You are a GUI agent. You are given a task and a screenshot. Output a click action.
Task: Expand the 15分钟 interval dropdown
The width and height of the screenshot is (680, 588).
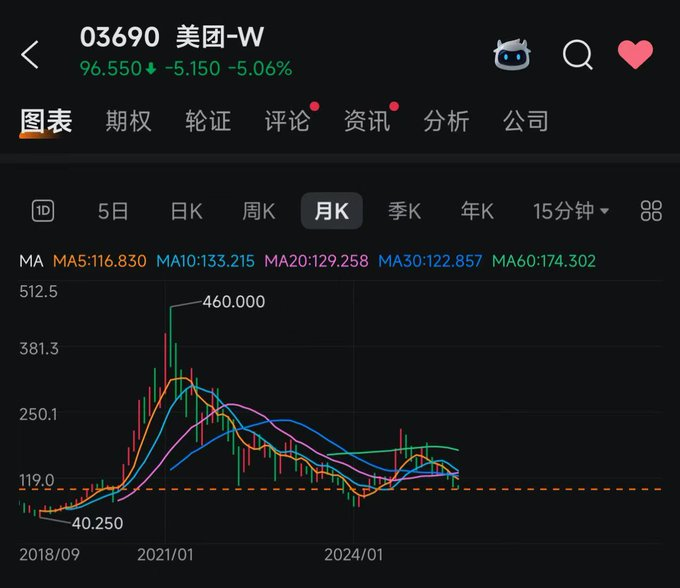572,211
